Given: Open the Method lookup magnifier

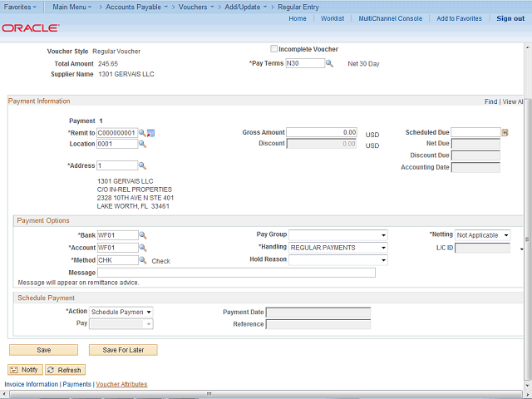Looking at the screenshot, I should pos(142,260).
